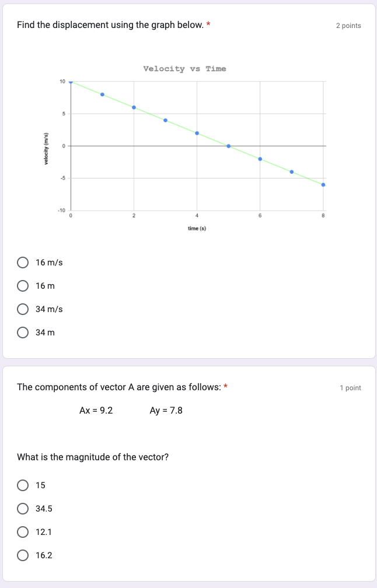Image resolution: width=377 pixels, height=588 pixels.
Task: Select the 34.5 magnitude answer
Action: pyautogui.click(x=23, y=508)
